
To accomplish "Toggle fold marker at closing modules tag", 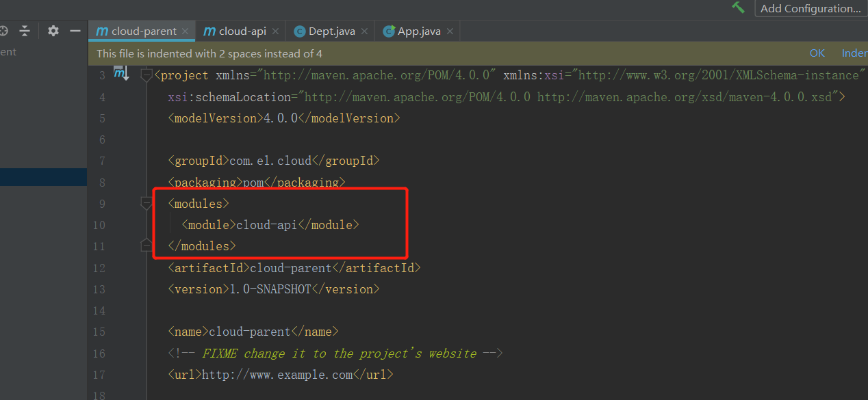I will (146, 245).
